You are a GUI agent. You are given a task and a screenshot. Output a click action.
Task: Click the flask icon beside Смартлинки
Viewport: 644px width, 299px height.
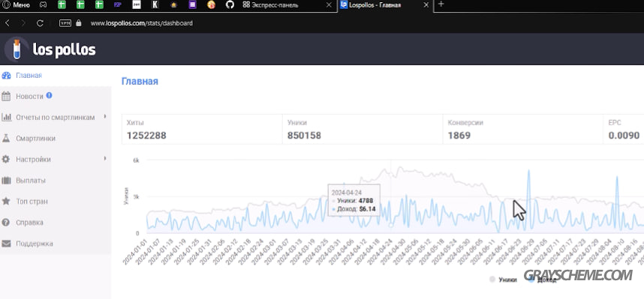pos(6,138)
